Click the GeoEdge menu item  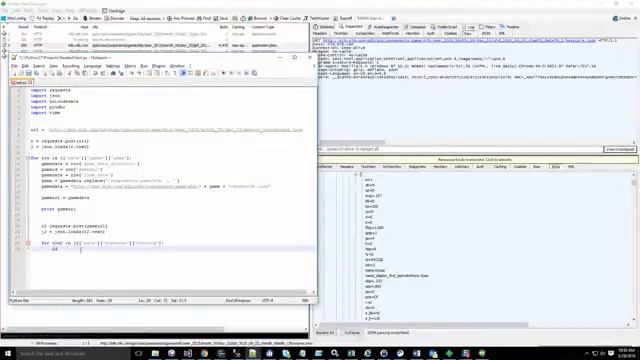[x=114, y=11]
